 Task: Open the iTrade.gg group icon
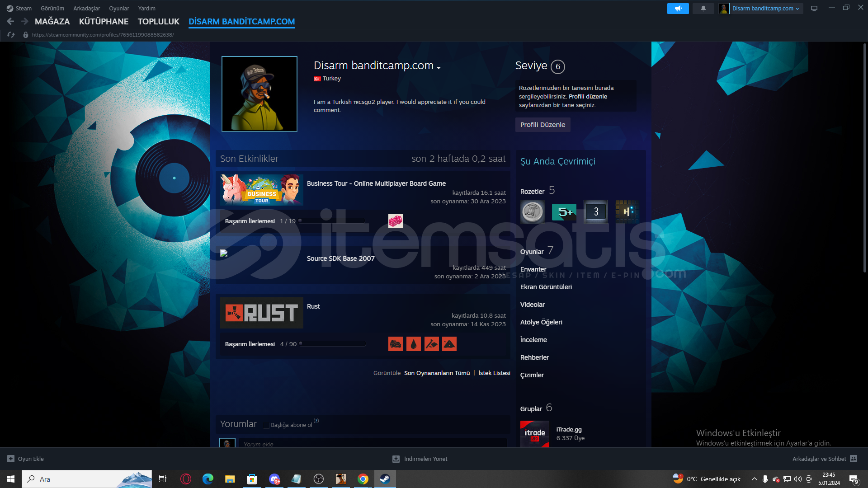coord(535,434)
